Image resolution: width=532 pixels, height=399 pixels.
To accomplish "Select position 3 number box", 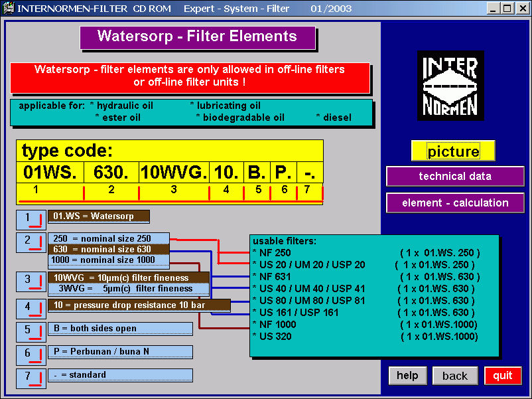I will point(31,281).
